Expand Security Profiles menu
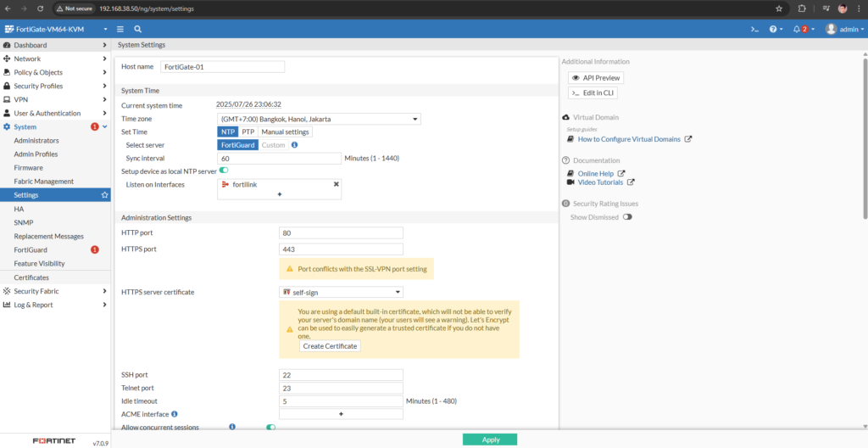Viewport: 868px width, 448px height. click(55, 86)
